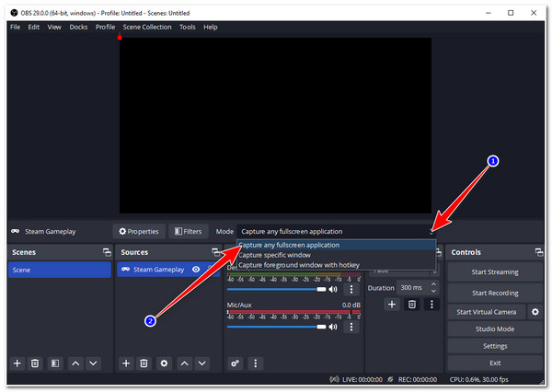Open the Scene Collection menu
This screenshot has height=392, width=552.
pyautogui.click(x=147, y=27)
